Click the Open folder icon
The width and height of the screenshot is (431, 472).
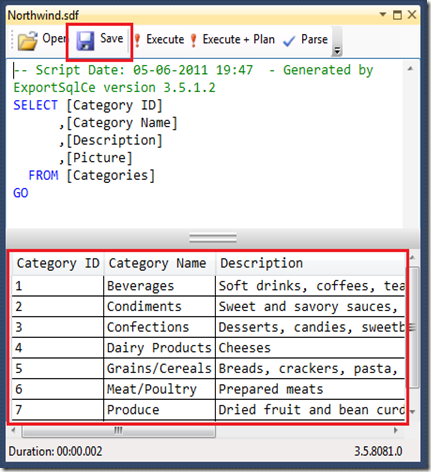27,40
